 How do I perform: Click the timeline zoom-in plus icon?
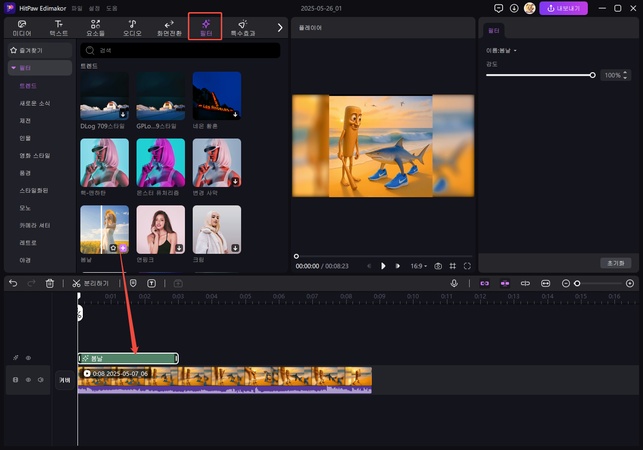pyautogui.click(x=630, y=284)
